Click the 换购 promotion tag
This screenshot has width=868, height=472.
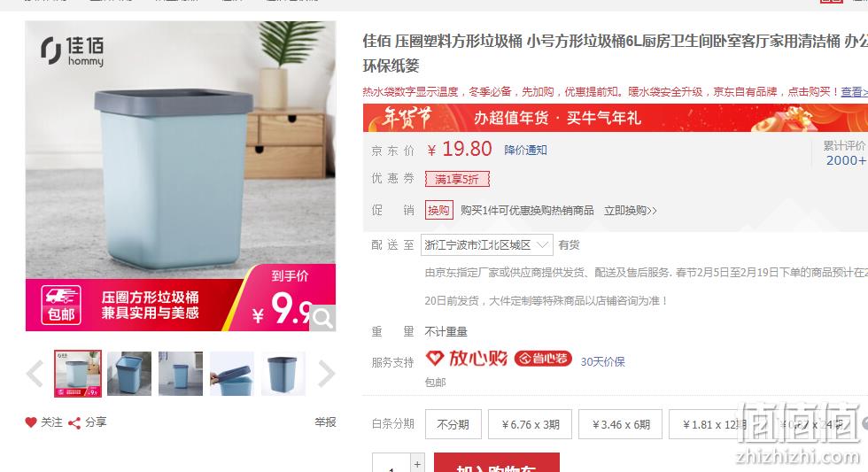click(439, 210)
